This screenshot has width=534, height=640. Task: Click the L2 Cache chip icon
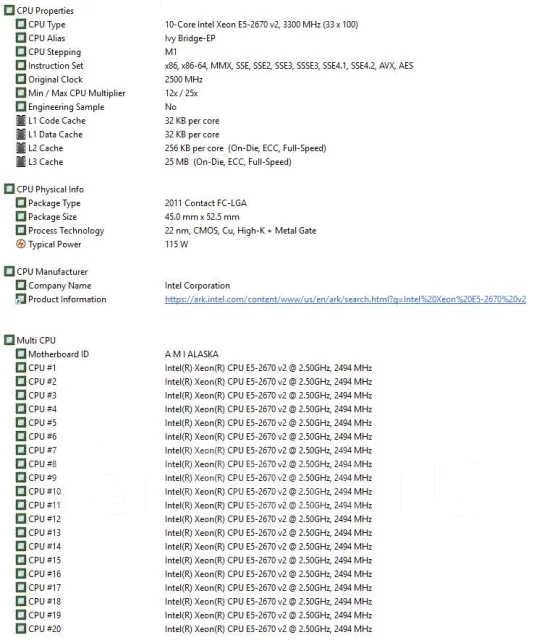(21, 148)
